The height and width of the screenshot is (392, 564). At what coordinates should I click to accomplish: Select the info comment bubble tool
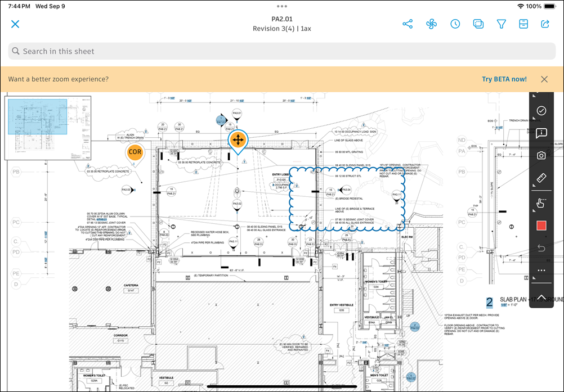pos(541,133)
